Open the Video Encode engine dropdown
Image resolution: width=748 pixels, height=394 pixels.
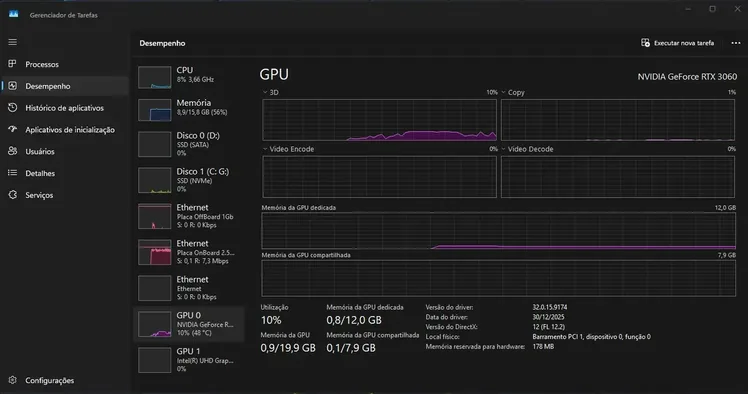coord(265,149)
